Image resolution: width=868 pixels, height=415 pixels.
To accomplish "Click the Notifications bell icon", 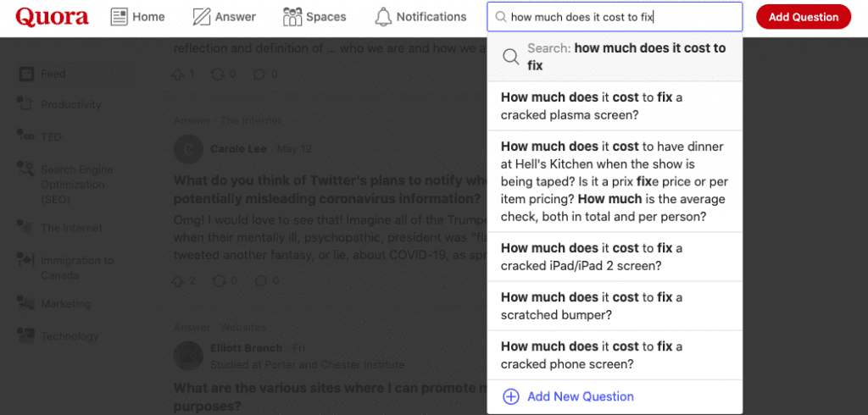I will pos(383,17).
